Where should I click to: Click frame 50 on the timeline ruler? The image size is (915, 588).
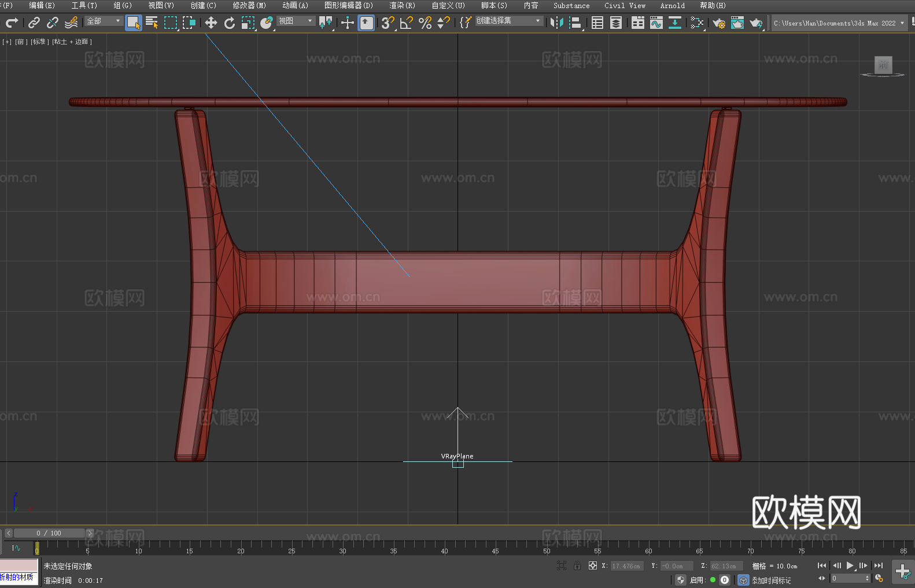(x=547, y=548)
